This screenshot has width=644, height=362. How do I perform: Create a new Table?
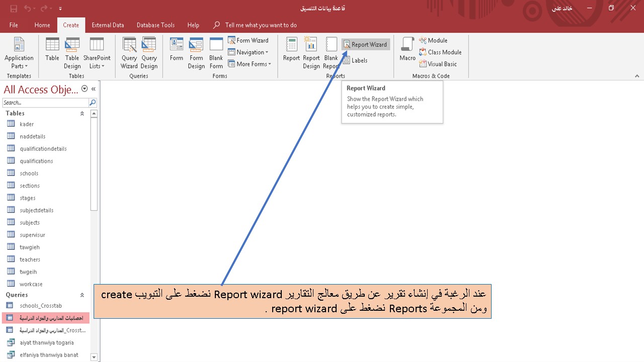(52, 53)
